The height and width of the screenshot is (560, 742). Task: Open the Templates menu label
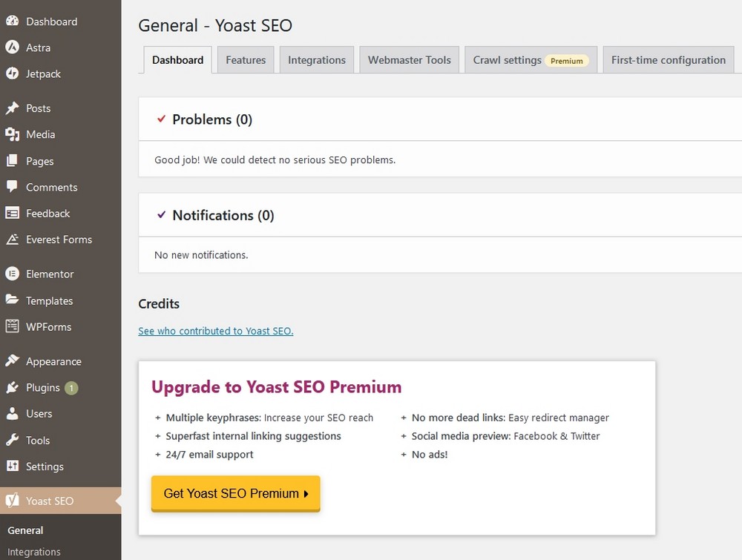point(49,300)
